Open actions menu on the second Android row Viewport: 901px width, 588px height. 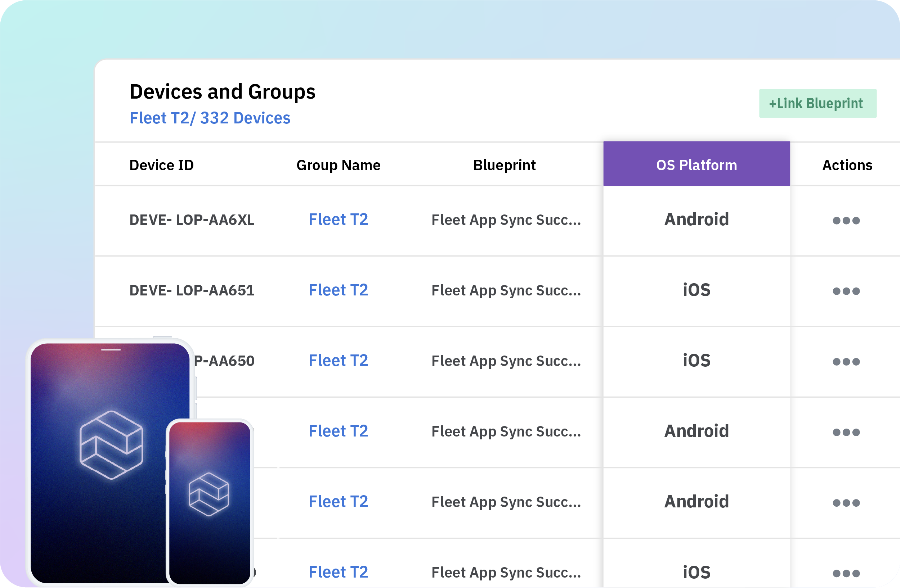pyautogui.click(x=846, y=432)
